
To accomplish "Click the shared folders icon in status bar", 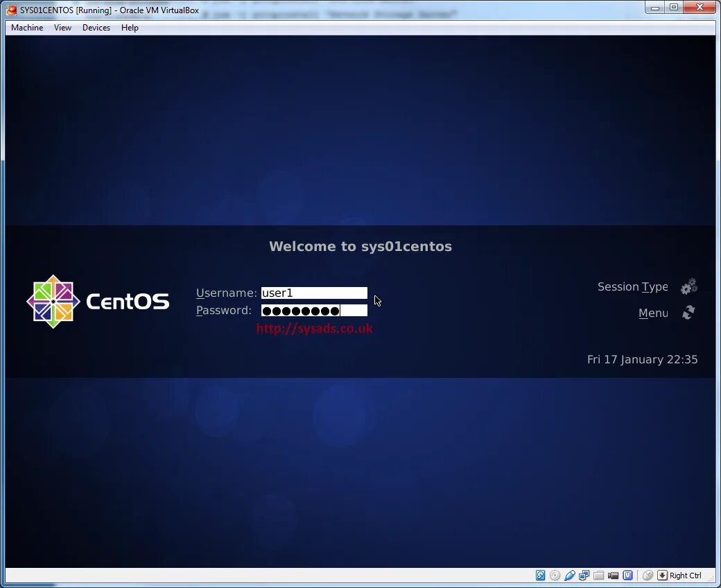I will (x=598, y=576).
